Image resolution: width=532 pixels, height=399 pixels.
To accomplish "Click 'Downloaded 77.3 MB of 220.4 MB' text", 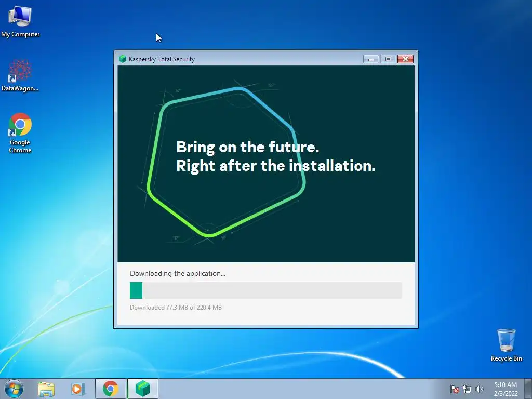I will (176, 308).
